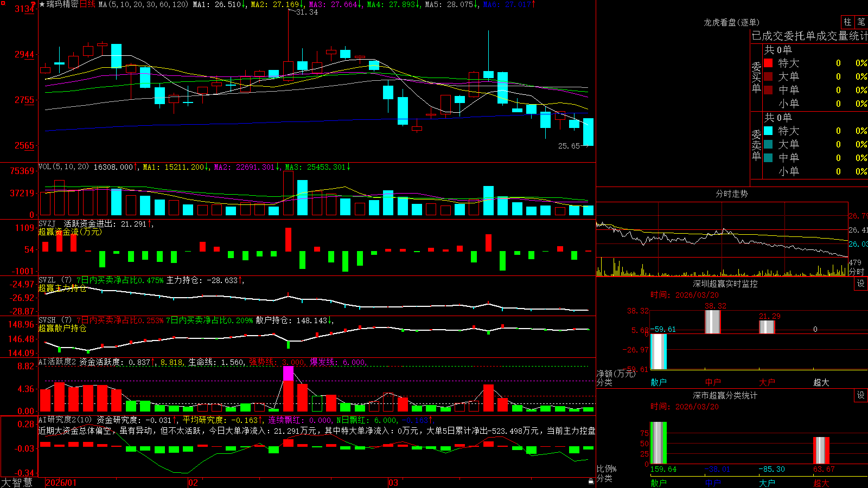Click the magenta bar in AI活跃度2 chart

coord(288,373)
